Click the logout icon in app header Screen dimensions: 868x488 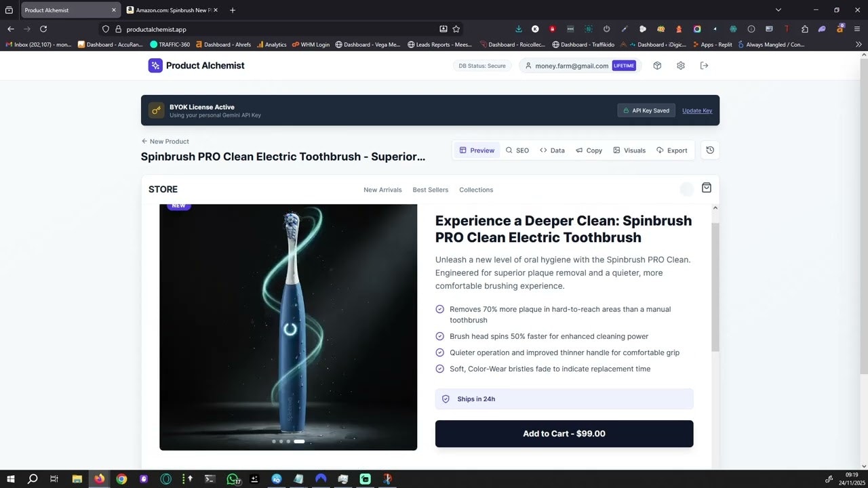point(704,66)
